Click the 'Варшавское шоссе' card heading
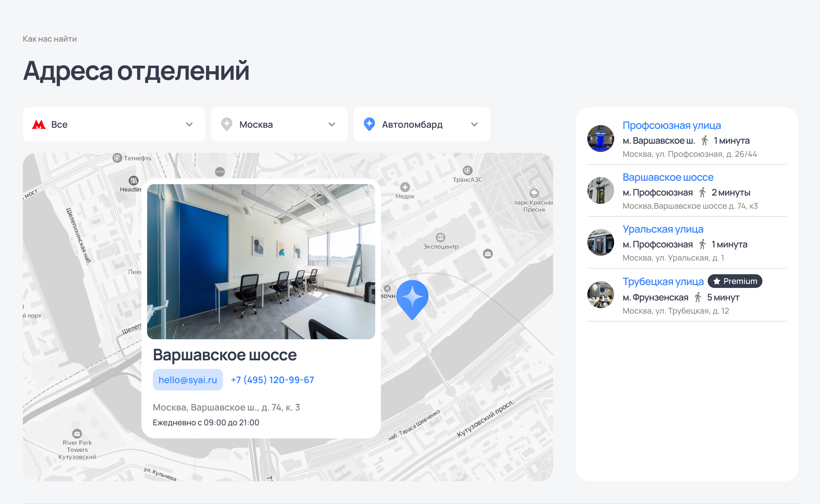The height and width of the screenshot is (504, 820). point(225,355)
